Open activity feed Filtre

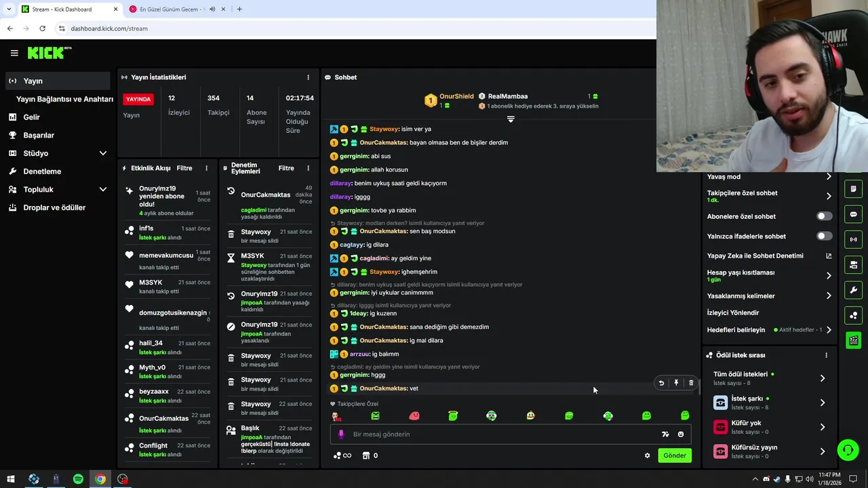pos(184,168)
